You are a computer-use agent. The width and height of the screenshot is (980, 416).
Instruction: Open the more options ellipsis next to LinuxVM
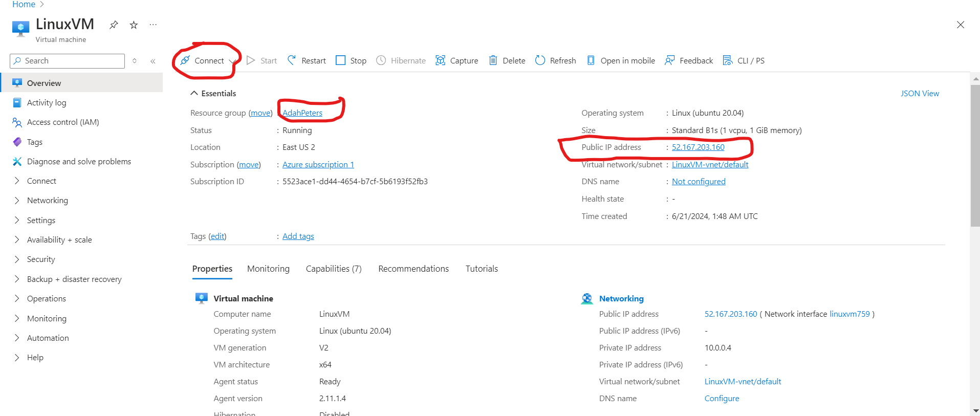[153, 25]
